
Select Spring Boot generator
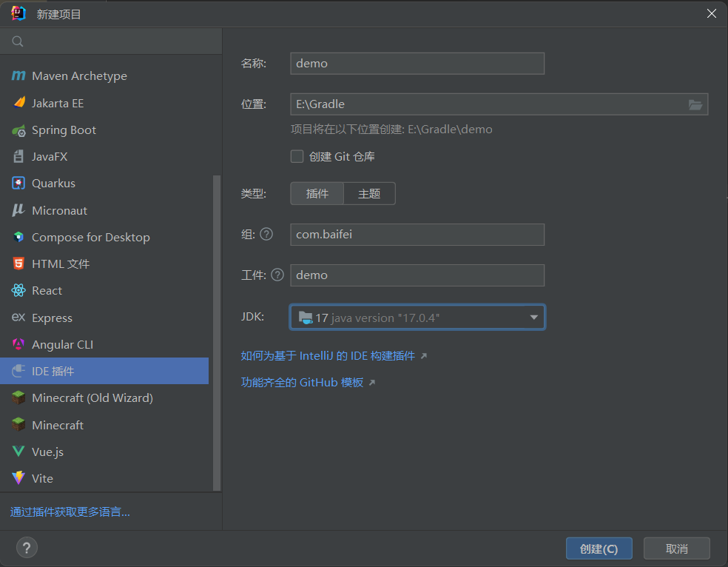point(104,130)
